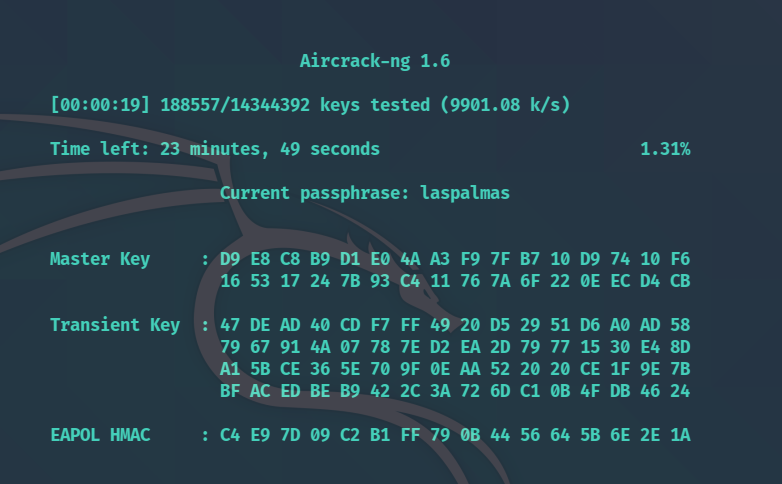This screenshot has height=484, width=782.
Task: Click the EAPOL HMAC first byte C4
Action: click(x=230, y=435)
